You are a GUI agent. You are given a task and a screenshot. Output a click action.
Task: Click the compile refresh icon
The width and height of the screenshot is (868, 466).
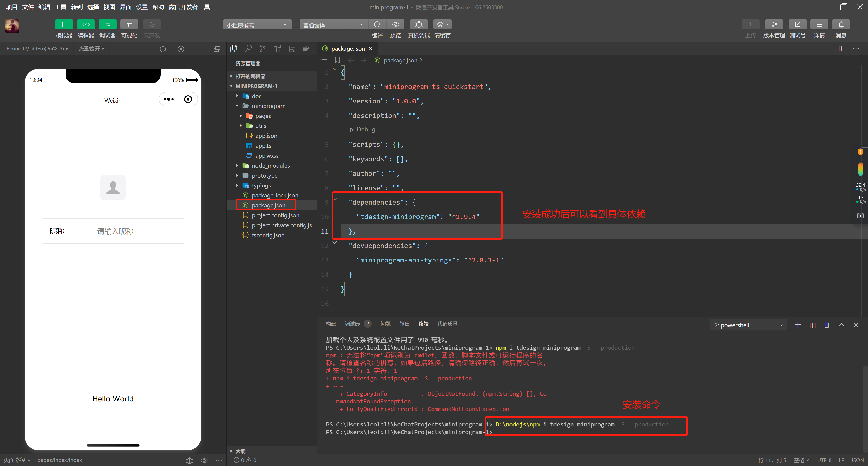[x=377, y=25]
